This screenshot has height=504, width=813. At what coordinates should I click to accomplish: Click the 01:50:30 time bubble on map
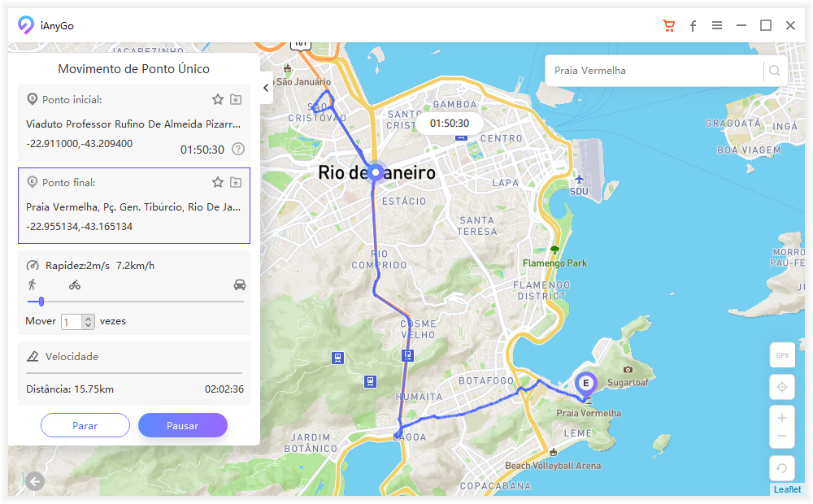coord(450,124)
